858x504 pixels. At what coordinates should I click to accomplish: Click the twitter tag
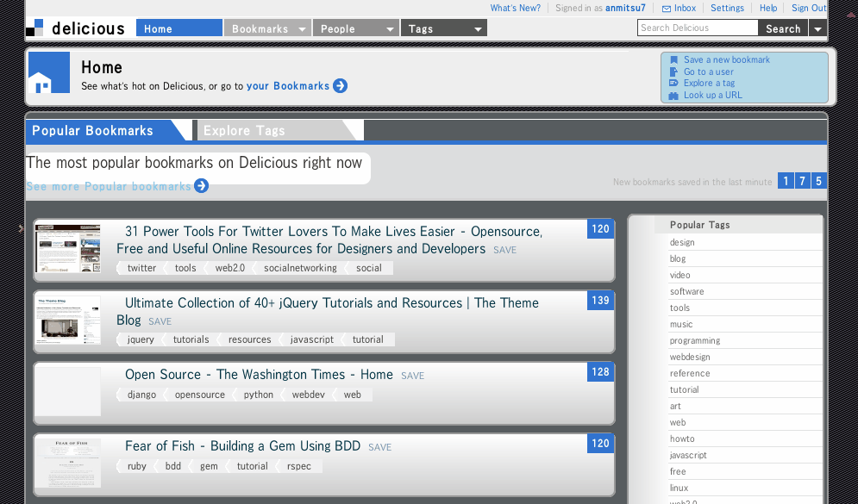pyautogui.click(x=141, y=268)
